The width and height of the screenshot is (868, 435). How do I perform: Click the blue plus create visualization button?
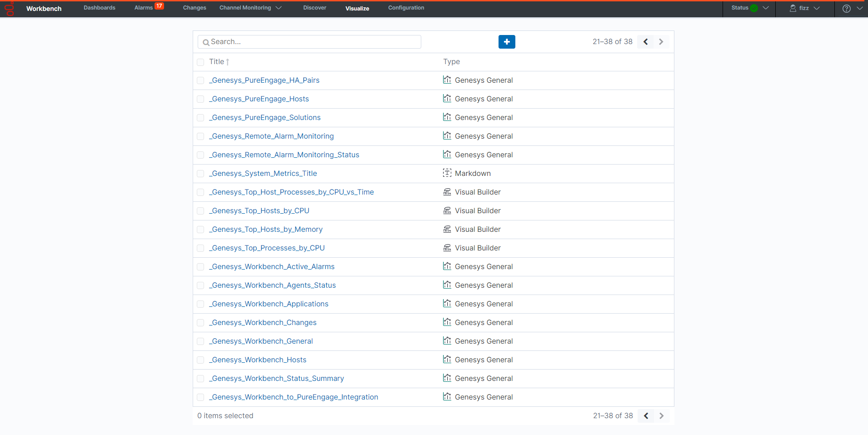tap(506, 42)
